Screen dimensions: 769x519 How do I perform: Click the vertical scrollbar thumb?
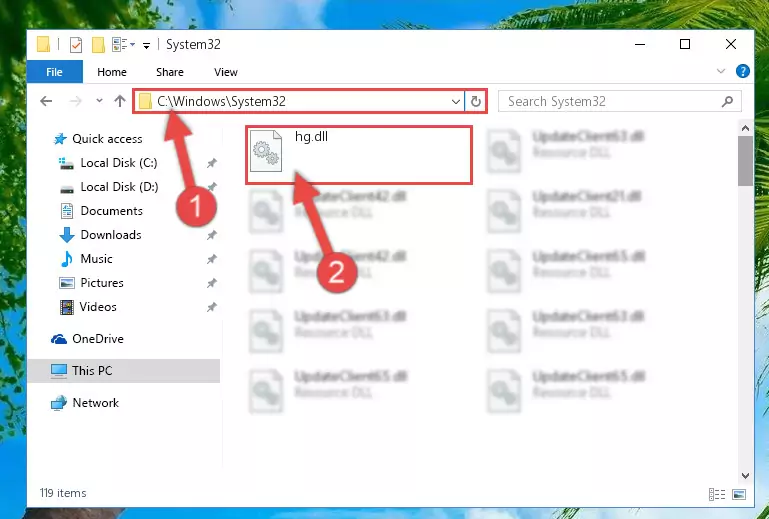coord(745,161)
